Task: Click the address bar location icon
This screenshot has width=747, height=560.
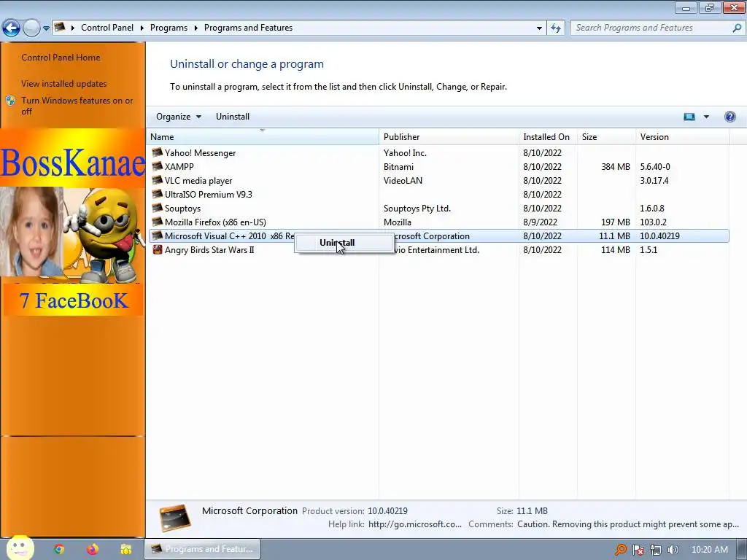Action: 60,28
